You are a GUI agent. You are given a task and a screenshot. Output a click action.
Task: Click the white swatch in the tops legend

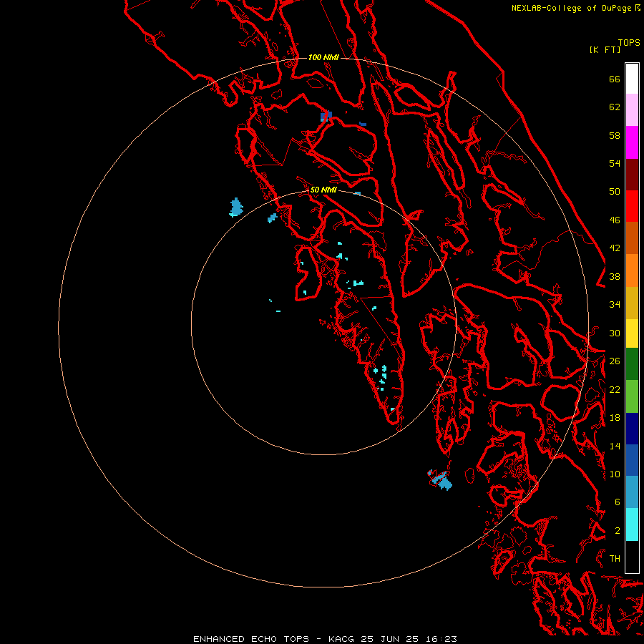tap(632, 79)
